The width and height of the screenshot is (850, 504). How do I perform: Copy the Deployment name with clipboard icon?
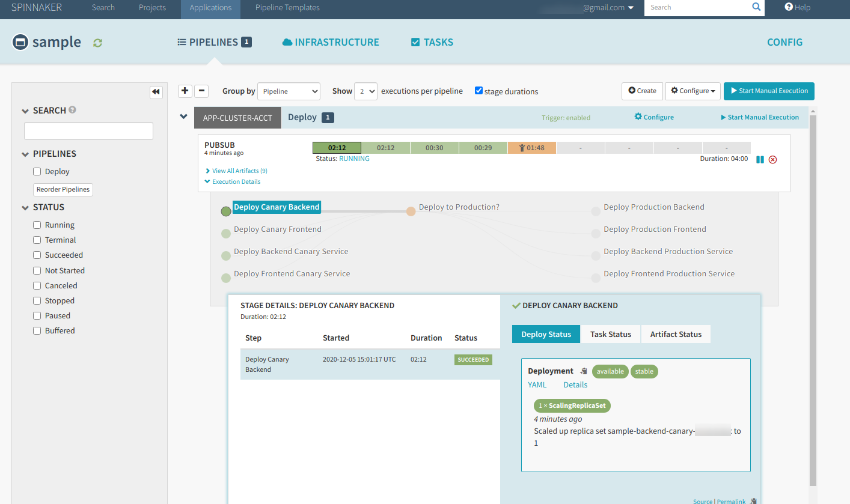(582, 370)
